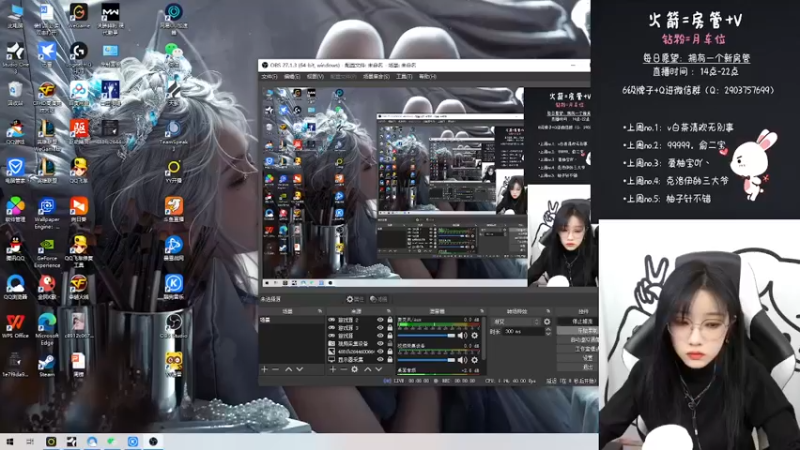This screenshot has height=450, width=800.
Task: Toggle visibility eye of second source row
Action: click(380, 328)
